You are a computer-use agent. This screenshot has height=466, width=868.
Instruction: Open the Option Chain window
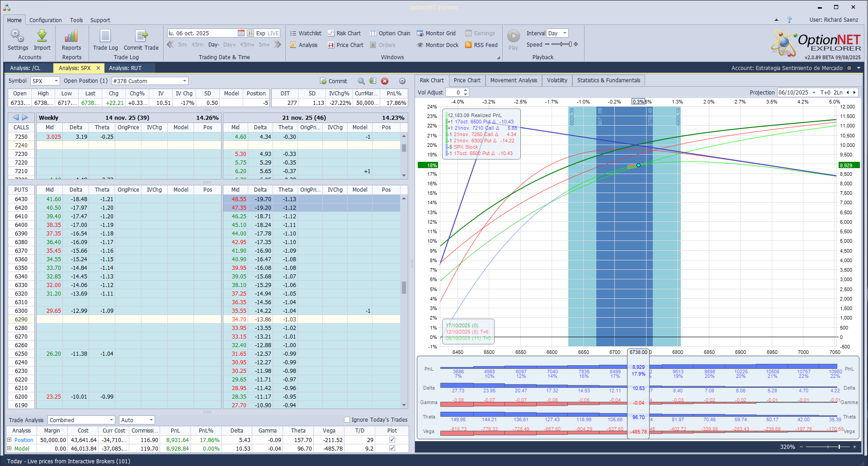pos(390,33)
